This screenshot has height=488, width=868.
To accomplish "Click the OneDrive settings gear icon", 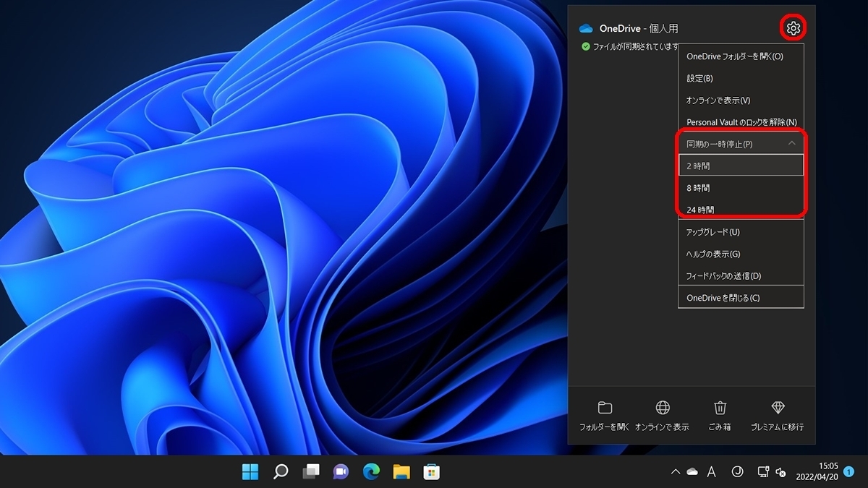I will point(793,28).
